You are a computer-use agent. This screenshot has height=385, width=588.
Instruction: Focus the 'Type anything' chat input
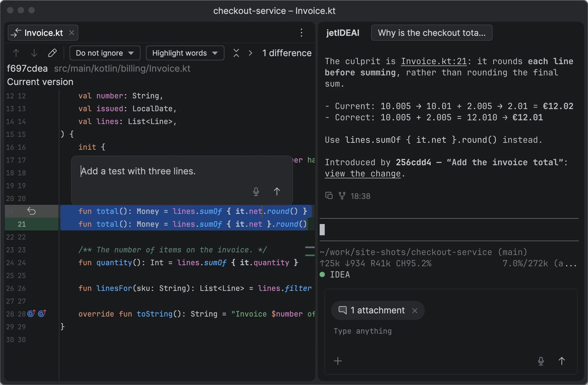(x=451, y=331)
